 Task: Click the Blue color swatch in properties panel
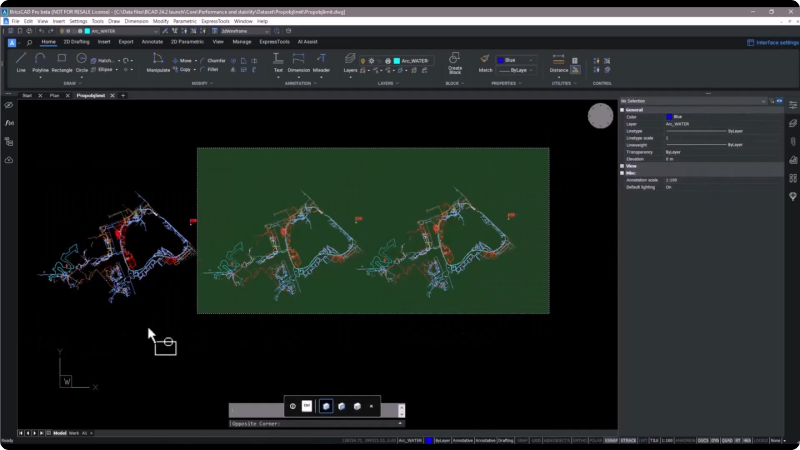(x=669, y=117)
